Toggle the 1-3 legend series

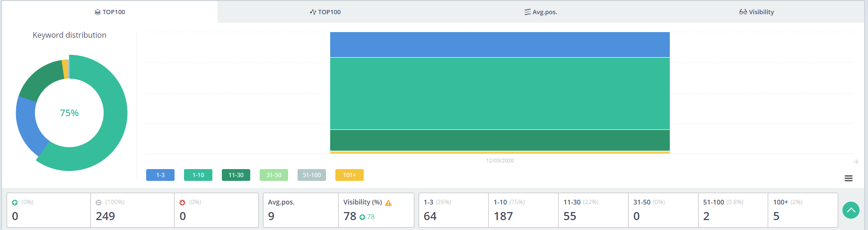[160, 175]
